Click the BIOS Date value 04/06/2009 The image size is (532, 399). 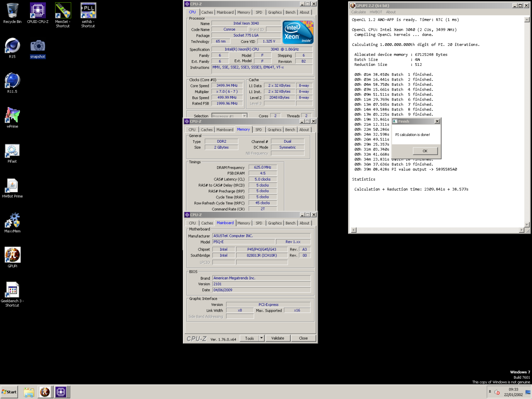coord(262,290)
